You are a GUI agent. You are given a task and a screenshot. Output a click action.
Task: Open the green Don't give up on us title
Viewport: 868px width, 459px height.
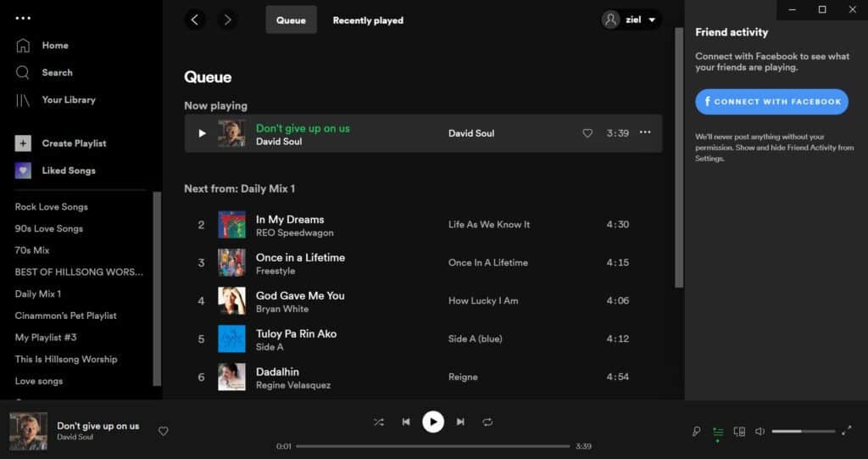[x=303, y=128]
